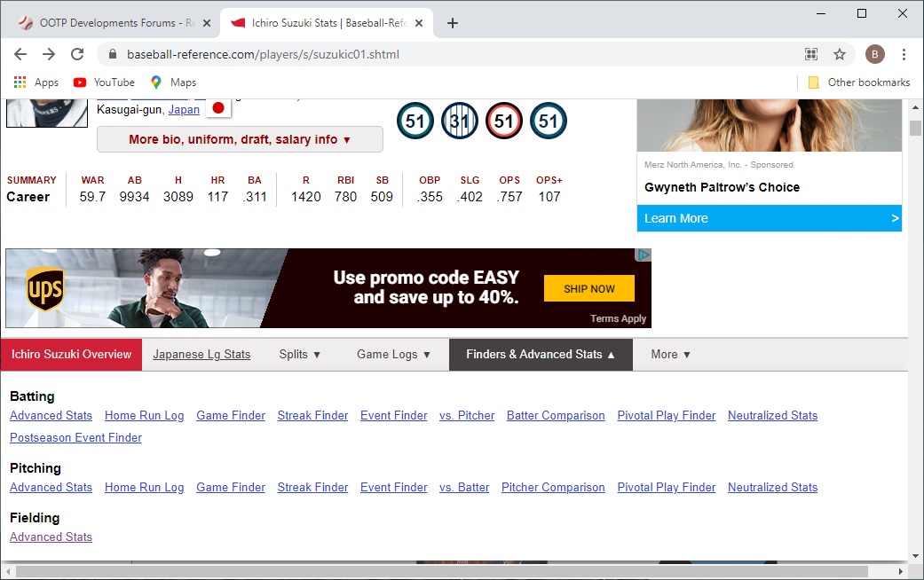Open the Other bookmarks folder
Image resolution: width=924 pixels, height=580 pixels.
pyautogui.click(x=859, y=82)
